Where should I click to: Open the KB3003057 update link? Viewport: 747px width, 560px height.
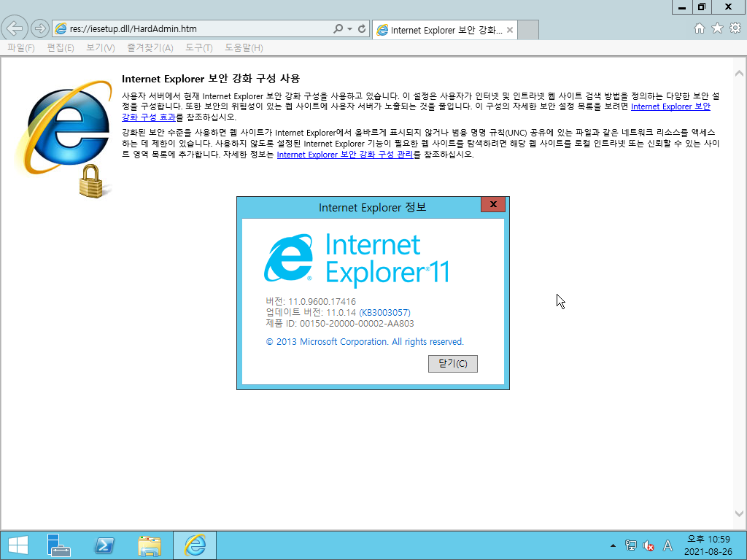[385, 312]
